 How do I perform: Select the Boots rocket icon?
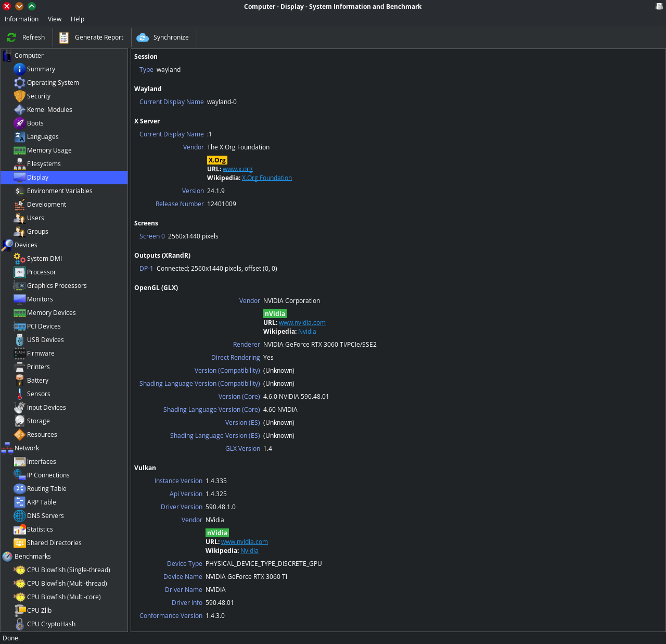click(x=20, y=123)
